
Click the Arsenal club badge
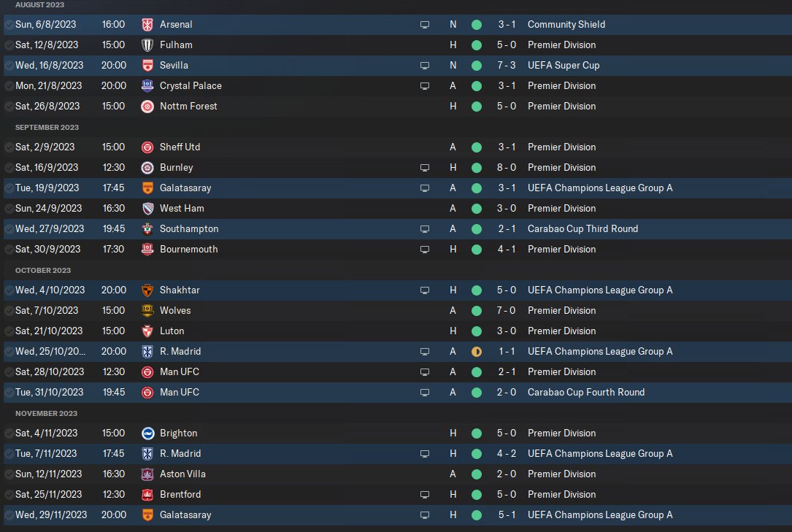147,24
